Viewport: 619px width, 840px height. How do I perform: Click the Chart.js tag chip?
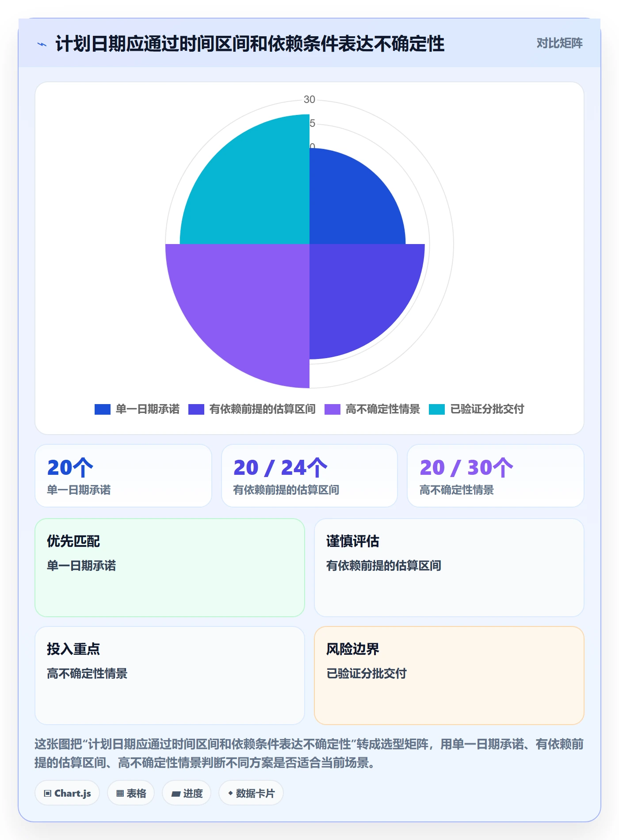[67, 793]
